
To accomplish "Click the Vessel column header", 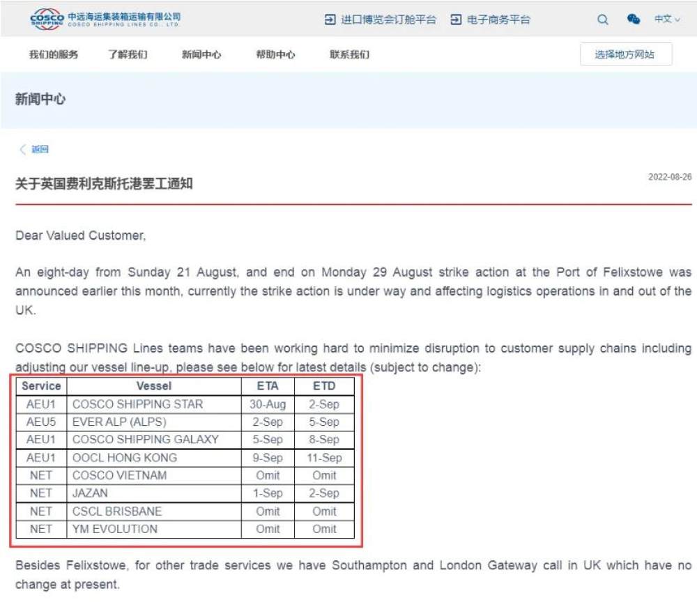I will coord(154,386).
